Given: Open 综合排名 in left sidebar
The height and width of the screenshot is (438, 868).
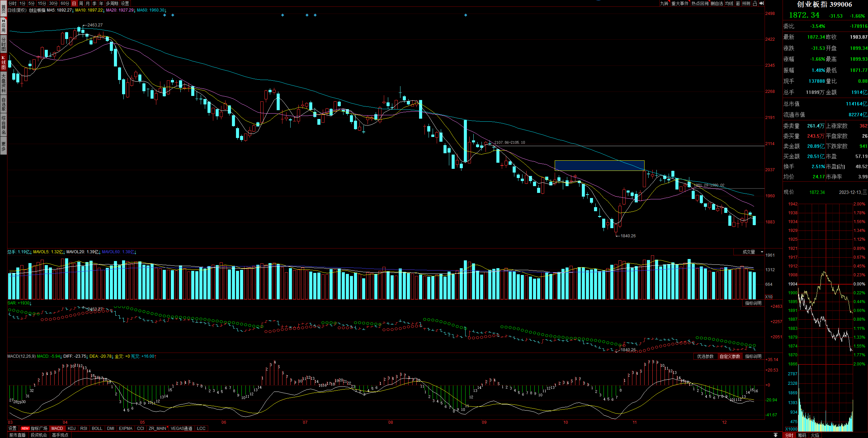Looking at the screenshot, I should pos(3,125).
